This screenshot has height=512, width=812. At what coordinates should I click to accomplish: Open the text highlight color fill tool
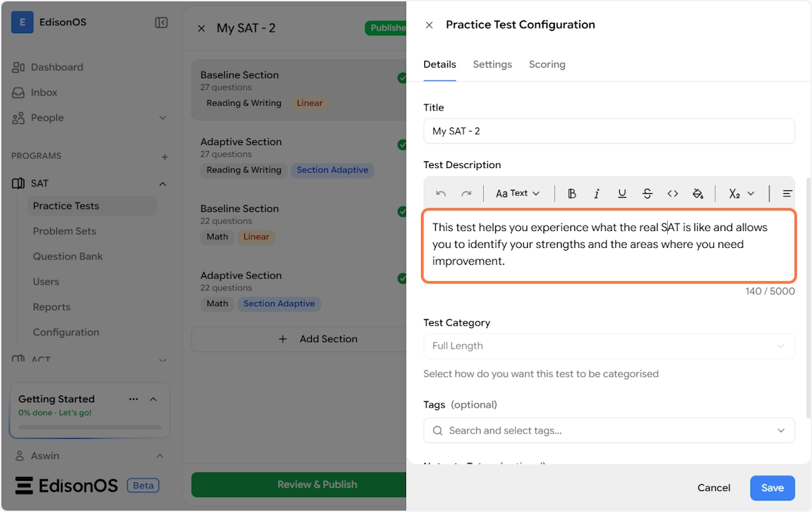tap(698, 194)
